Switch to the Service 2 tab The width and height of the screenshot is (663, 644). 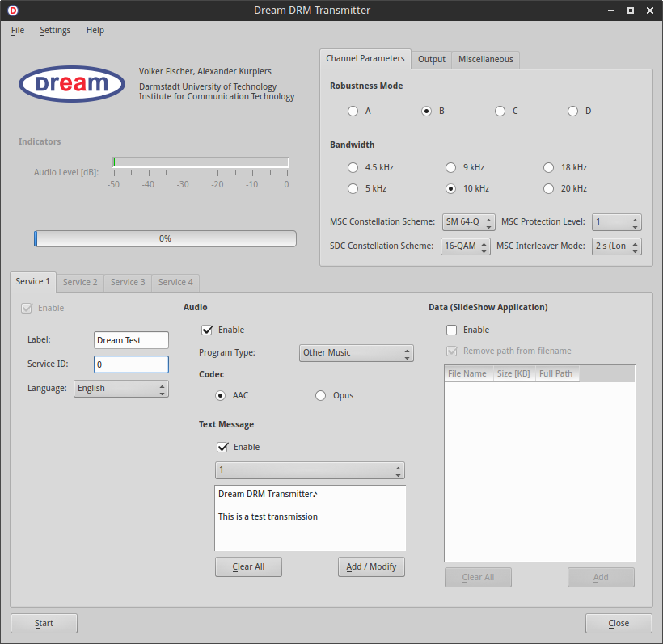click(x=79, y=282)
